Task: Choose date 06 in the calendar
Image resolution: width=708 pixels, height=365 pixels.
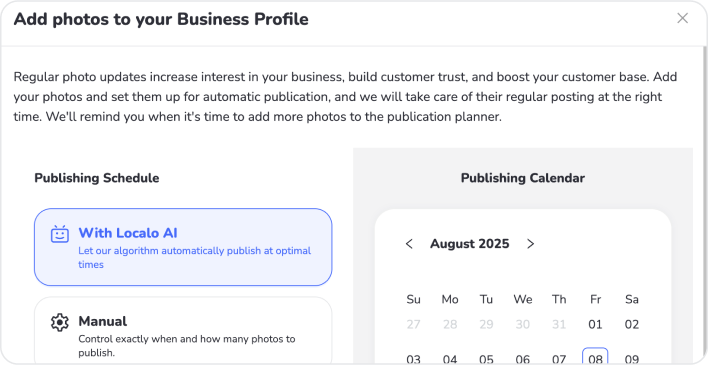Action: [x=522, y=359]
